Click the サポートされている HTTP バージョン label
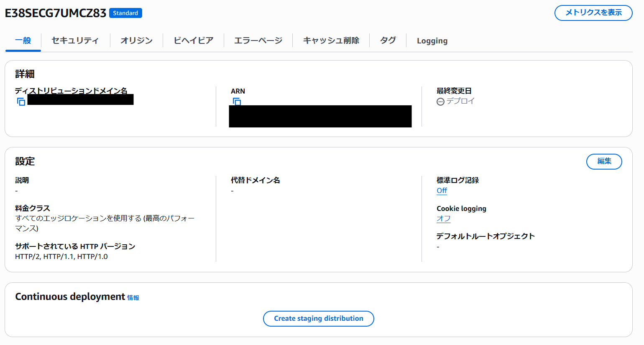This screenshot has width=644, height=345. (75, 246)
